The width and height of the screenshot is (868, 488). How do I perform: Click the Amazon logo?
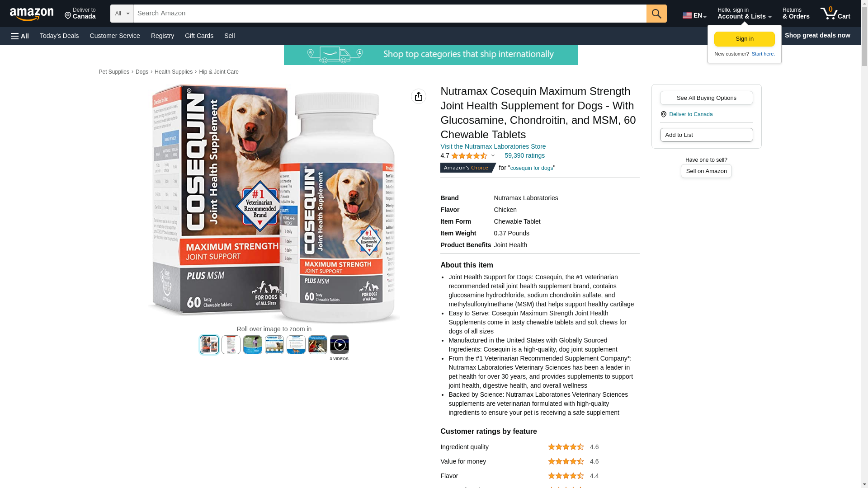[x=32, y=14]
